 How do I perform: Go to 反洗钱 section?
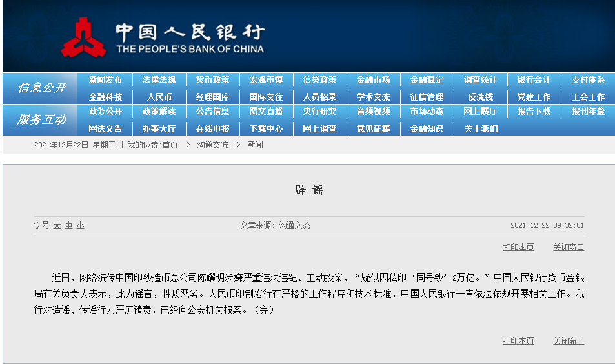[x=481, y=97]
